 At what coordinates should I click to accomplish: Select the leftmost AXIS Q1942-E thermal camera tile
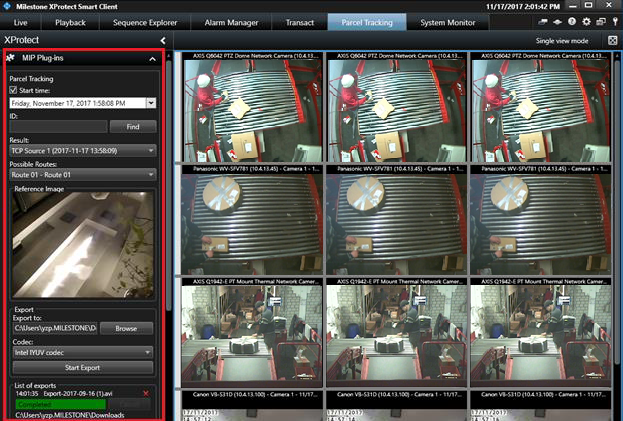click(x=252, y=332)
